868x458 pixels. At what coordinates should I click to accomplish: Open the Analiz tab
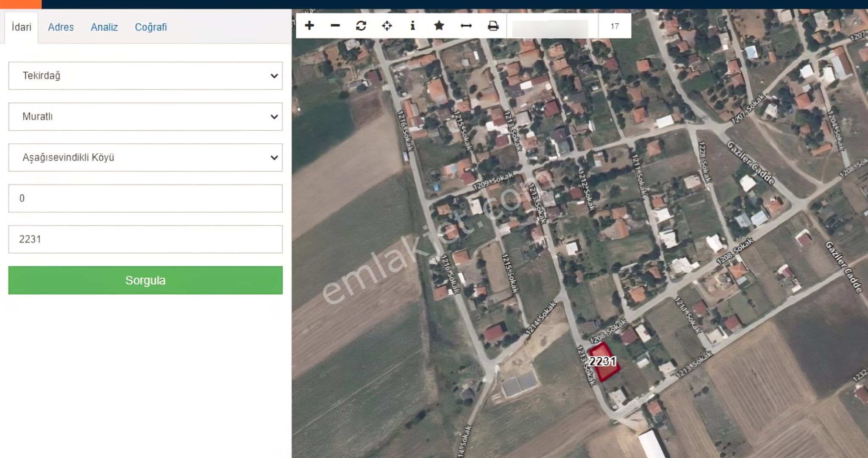(x=104, y=27)
